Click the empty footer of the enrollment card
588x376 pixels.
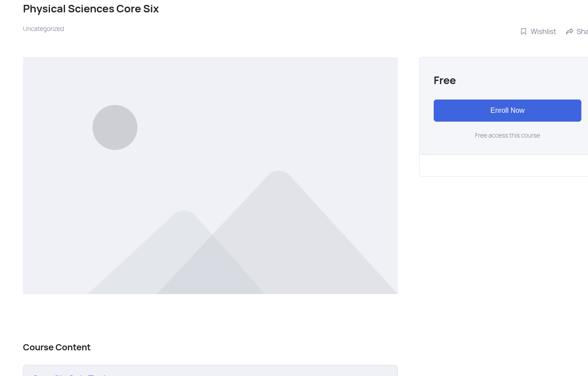pyautogui.click(x=504, y=165)
